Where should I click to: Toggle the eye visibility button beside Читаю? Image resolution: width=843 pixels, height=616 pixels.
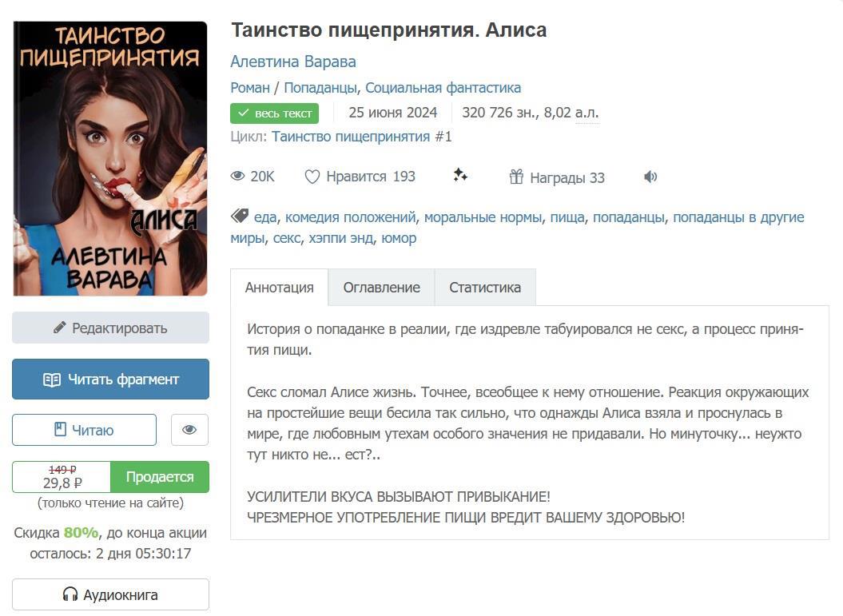[190, 430]
